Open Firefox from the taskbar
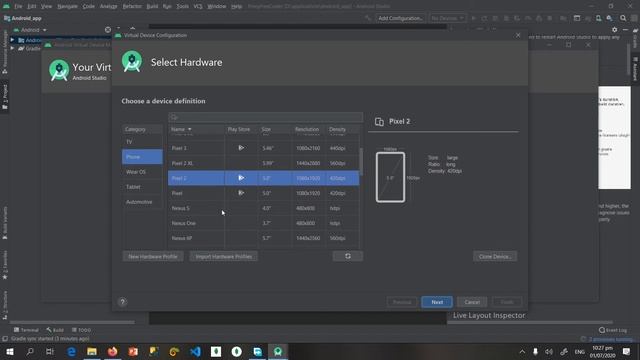 pyautogui.click(x=113, y=351)
